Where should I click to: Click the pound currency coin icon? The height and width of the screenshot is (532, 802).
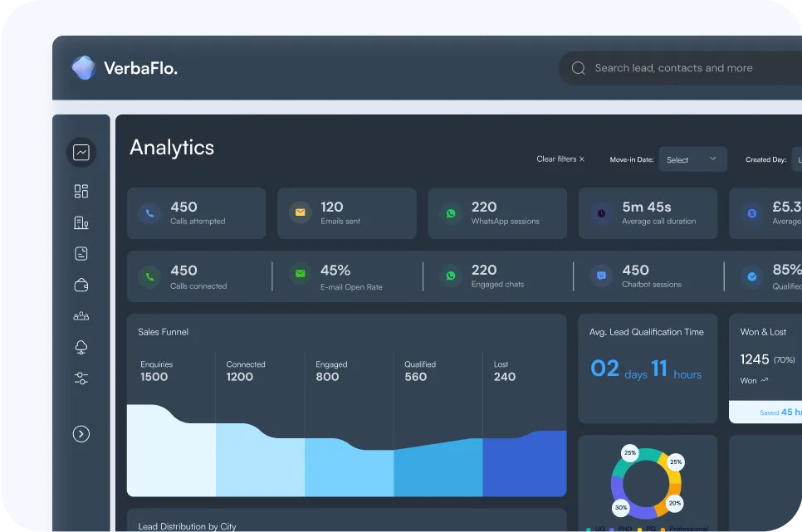(x=752, y=213)
